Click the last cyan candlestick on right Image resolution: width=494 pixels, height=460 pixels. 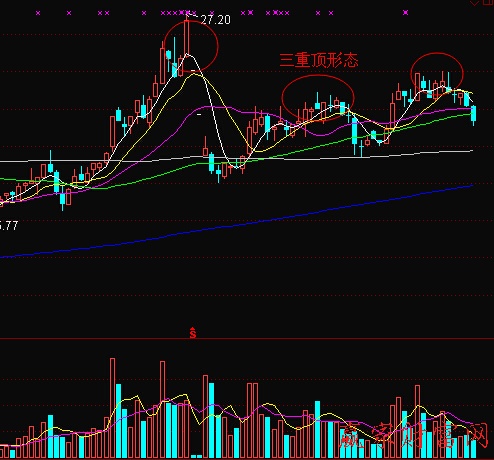(x=473, y=115)
